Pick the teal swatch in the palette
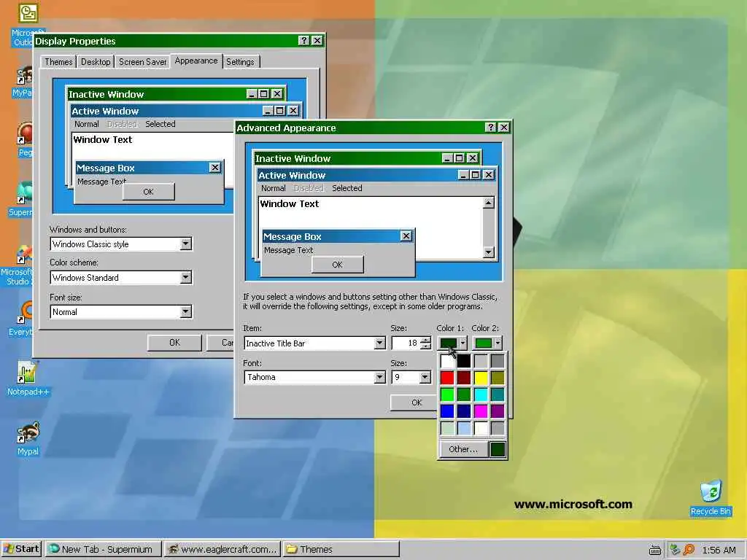 (498, 394)
